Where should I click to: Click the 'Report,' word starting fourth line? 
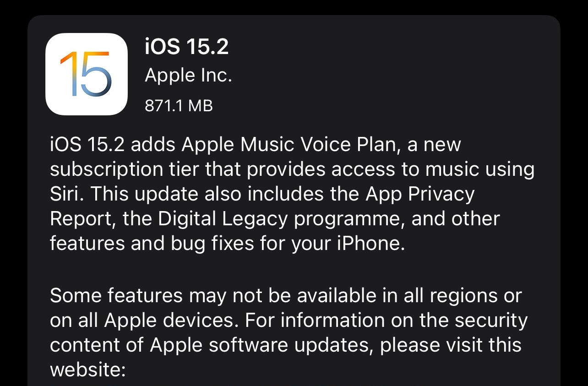coord(83,219)
